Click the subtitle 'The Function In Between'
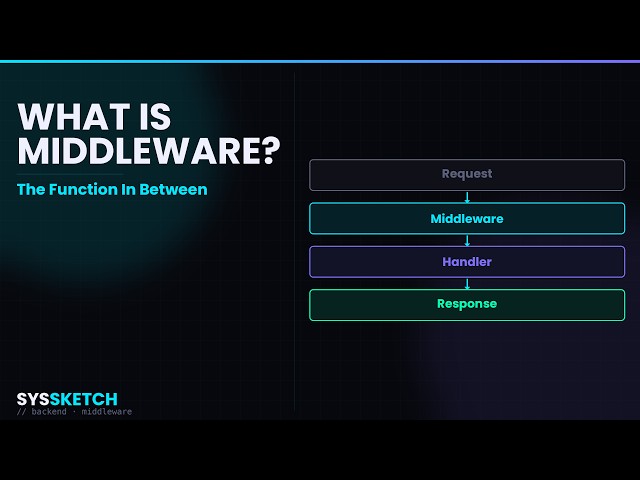640x480 pixels. [x=112, y=189]
